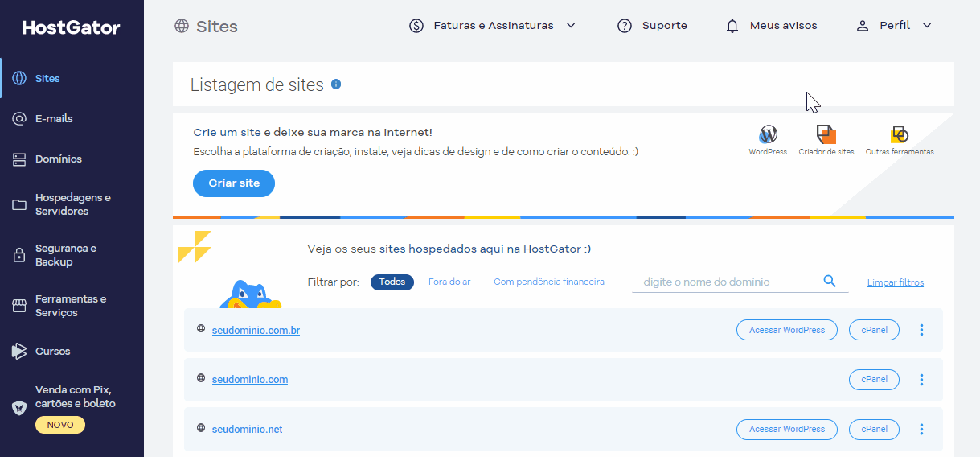
Task: Click the Cursos play icon
Action: pos(19,351)
